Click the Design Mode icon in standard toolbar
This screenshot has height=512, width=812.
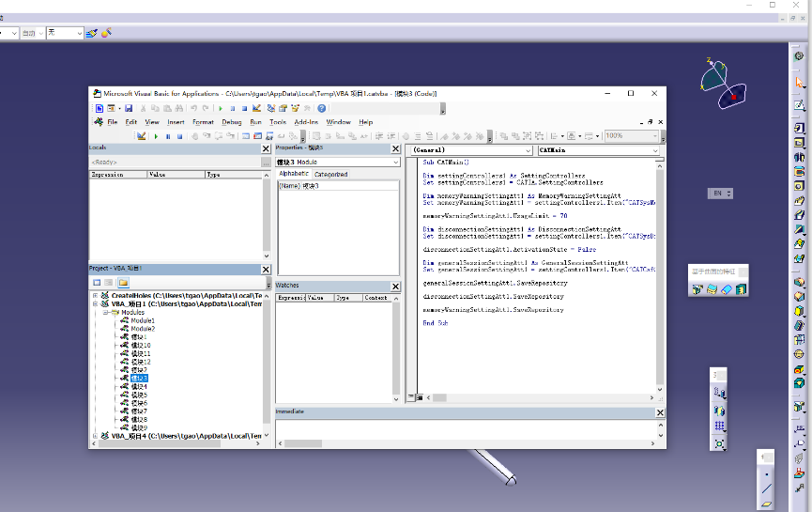coord(256,108)
